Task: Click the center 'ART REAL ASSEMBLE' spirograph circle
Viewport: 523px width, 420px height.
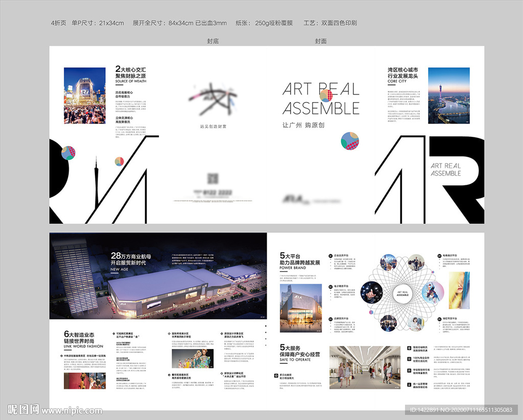Action: point(402,293)
